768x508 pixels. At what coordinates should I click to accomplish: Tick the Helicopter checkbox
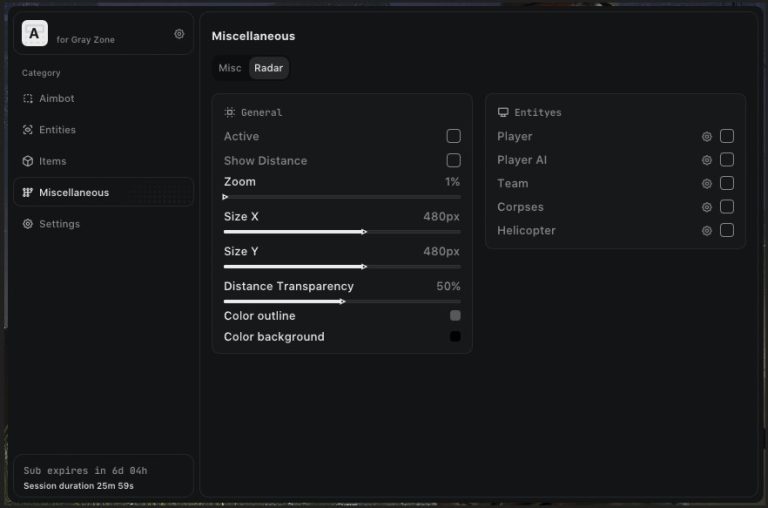pos(727,230)
